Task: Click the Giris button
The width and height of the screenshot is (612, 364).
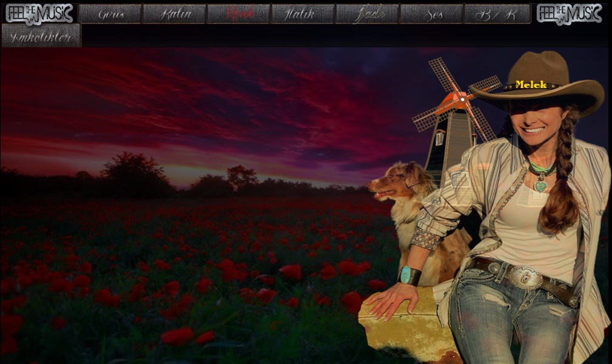Action: [x=110, y=14]
